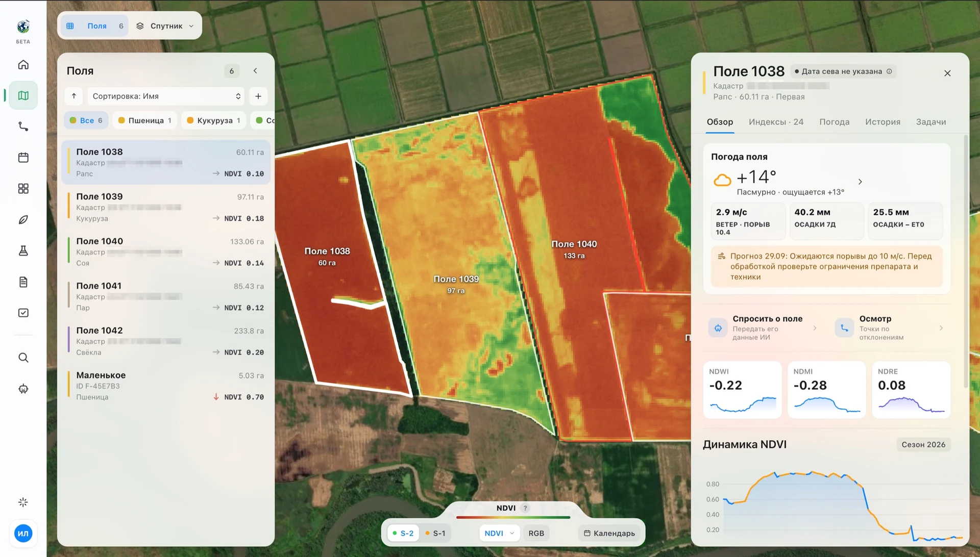Viewport: 980px width, 557px height.
Task: Open the route scouting icon in sidebar
Action: point(23,126)
